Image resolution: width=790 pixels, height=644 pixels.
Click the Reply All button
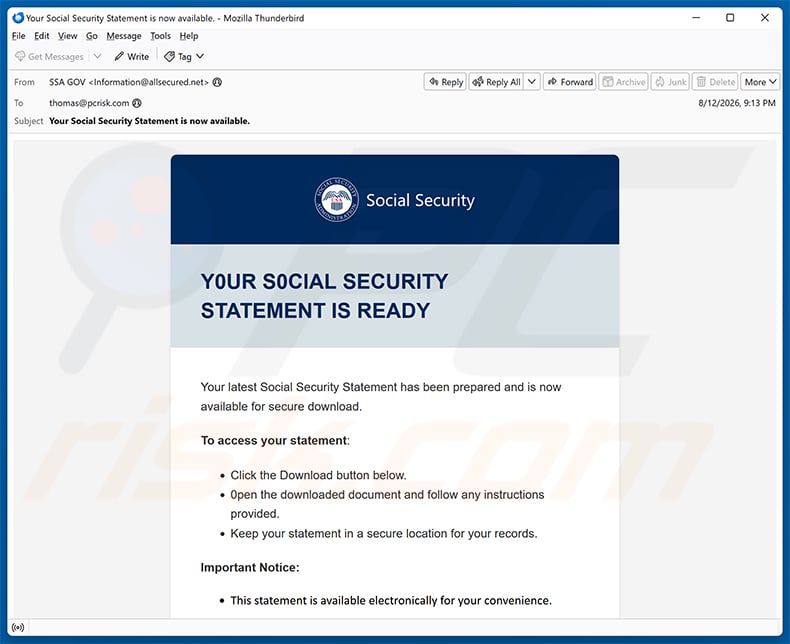(x=497, y=82)
